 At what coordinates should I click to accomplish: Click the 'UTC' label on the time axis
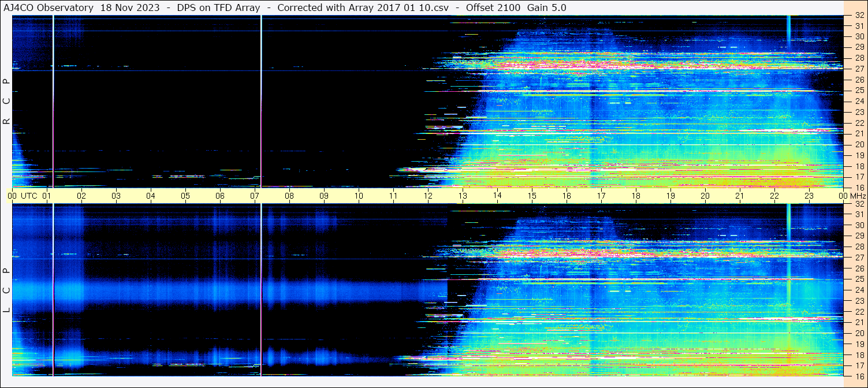coord(29,196)
